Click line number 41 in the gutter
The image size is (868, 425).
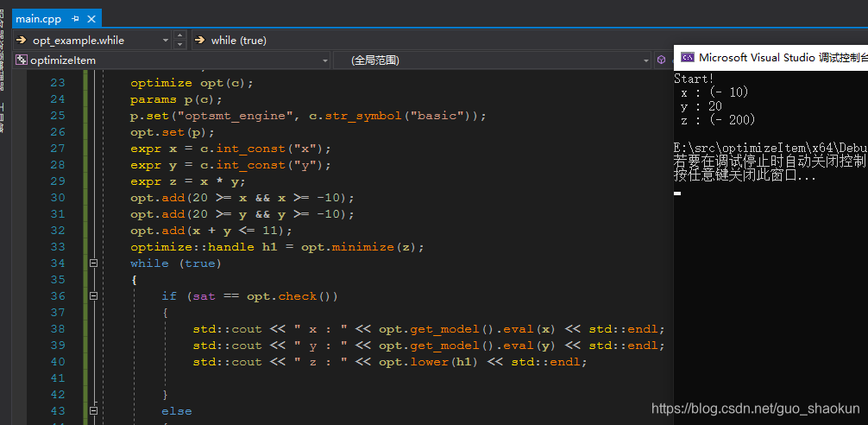[58, 377]
